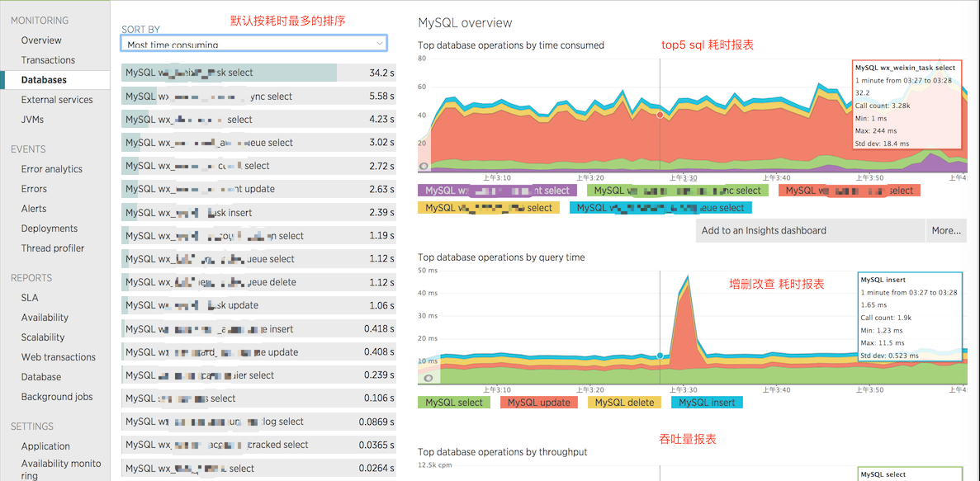Toggle the green legend item on time consumed chart

(678, 191)
